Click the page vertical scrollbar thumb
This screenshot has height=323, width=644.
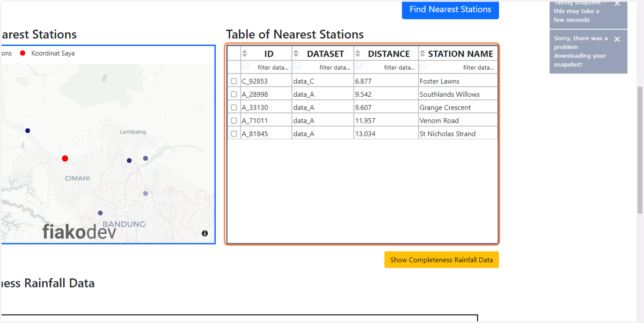(640, 150)
